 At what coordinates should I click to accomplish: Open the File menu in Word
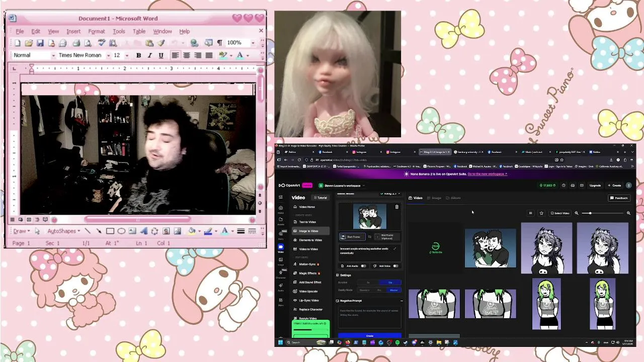(x=20, y=31)
